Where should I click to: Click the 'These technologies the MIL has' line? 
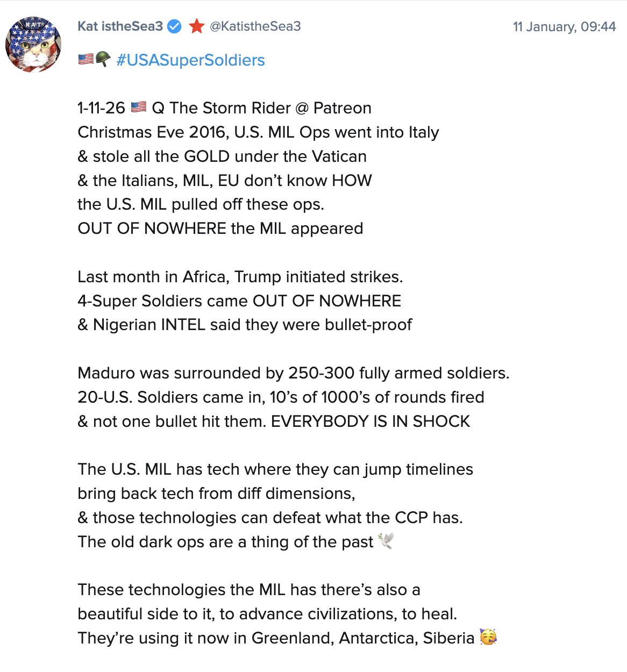pos(248,590)
